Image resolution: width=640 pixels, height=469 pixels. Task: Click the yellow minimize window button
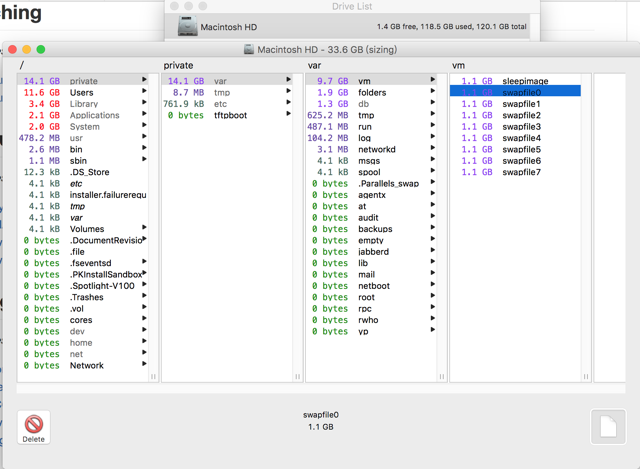(27, 49)
